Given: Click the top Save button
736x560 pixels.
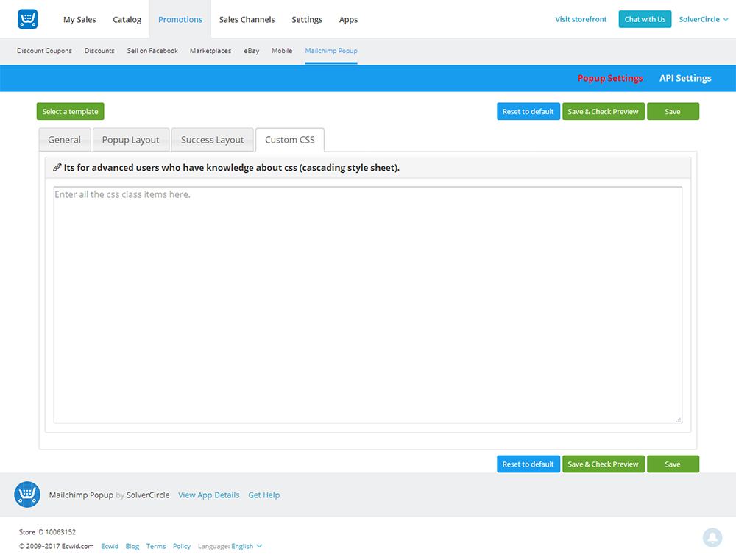Looking at the screenshot, I should pyautogui.click(x=673, y=111).
